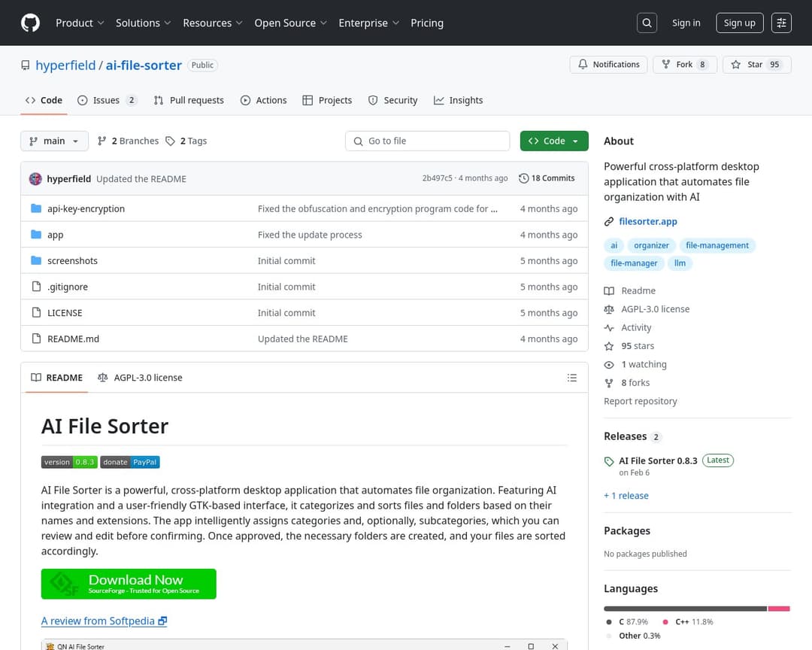
Task: Click Report repository
Action: point(640,401)
